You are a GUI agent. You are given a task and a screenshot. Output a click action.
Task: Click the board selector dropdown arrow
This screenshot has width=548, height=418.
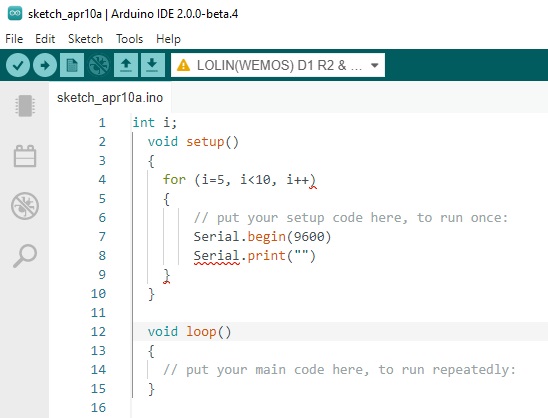click(375, 65)
